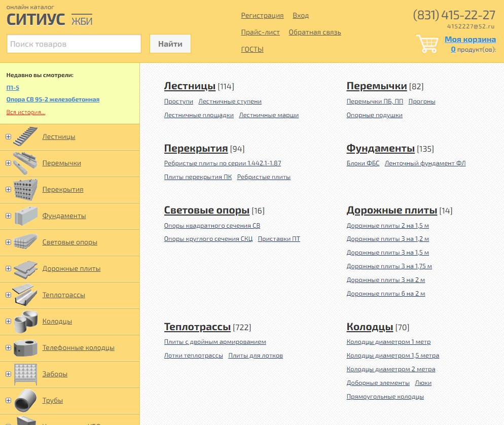Open Опоры квадратного сечения СВ link
This screenshot has height=425, width=504.
(212, 226)
